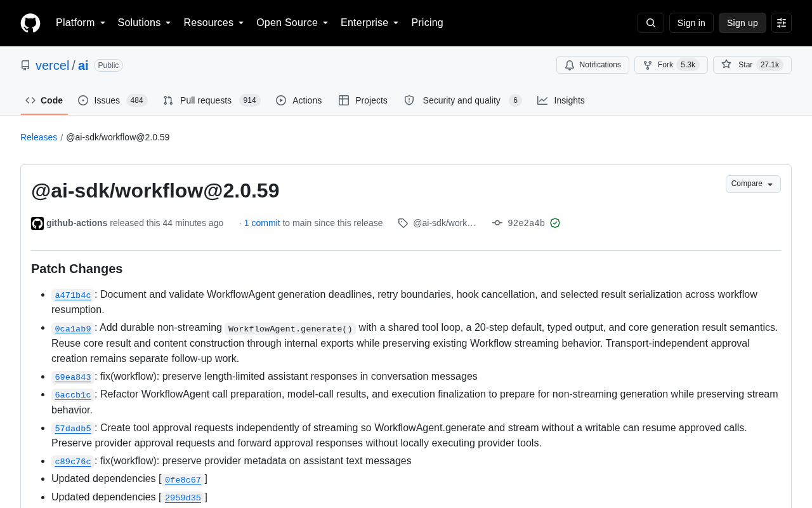This screenshot has width=812, height=508.
Task: Click the github-actions avatar icon
Action: click(x=37, y=224)
